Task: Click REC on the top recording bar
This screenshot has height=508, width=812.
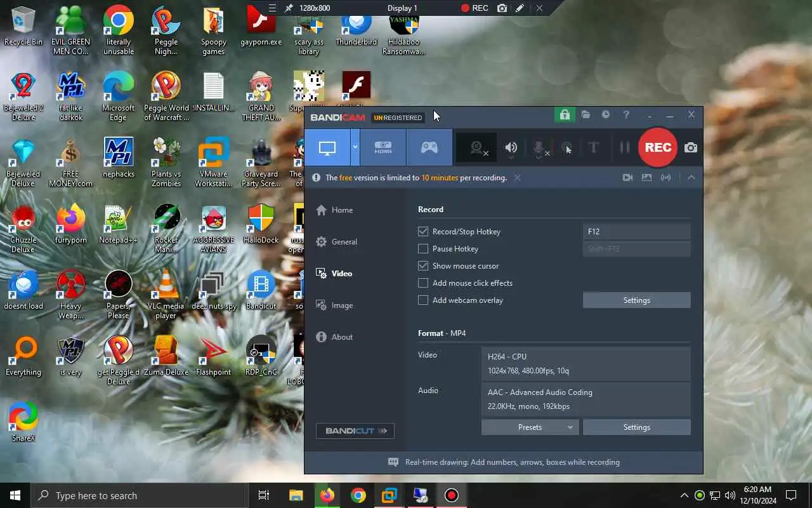Action: [475, 8]
